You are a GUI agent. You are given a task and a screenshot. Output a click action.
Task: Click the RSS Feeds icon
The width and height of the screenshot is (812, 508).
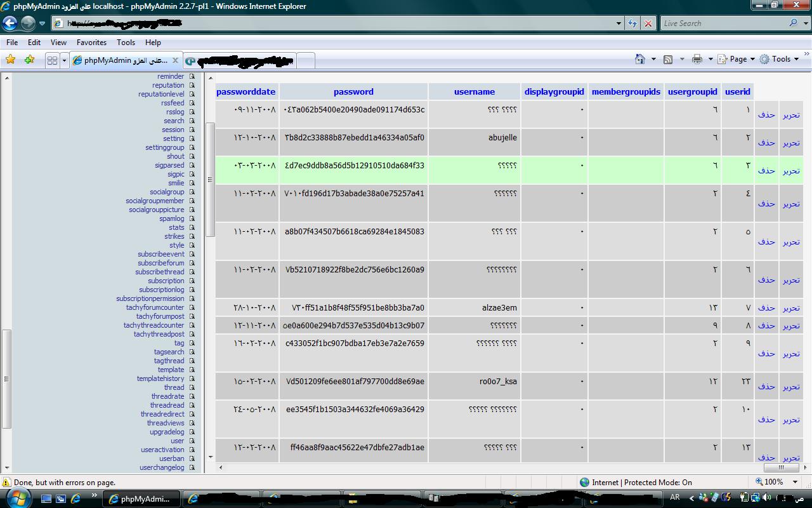[668, 59]
